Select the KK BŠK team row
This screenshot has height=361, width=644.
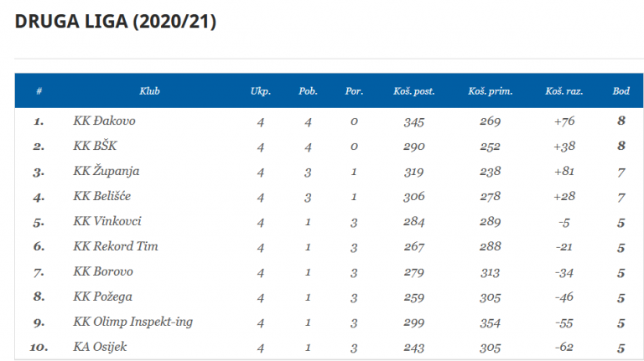329,146
